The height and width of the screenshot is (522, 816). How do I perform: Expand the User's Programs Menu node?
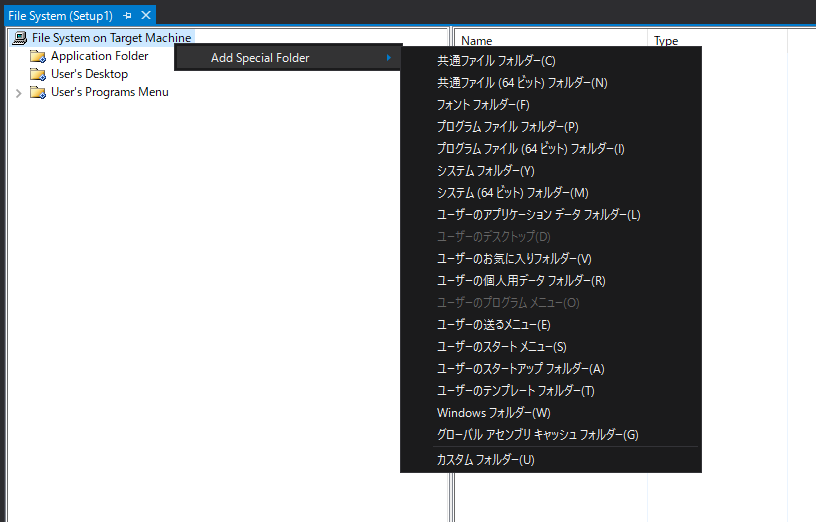(x=19, y=93)
